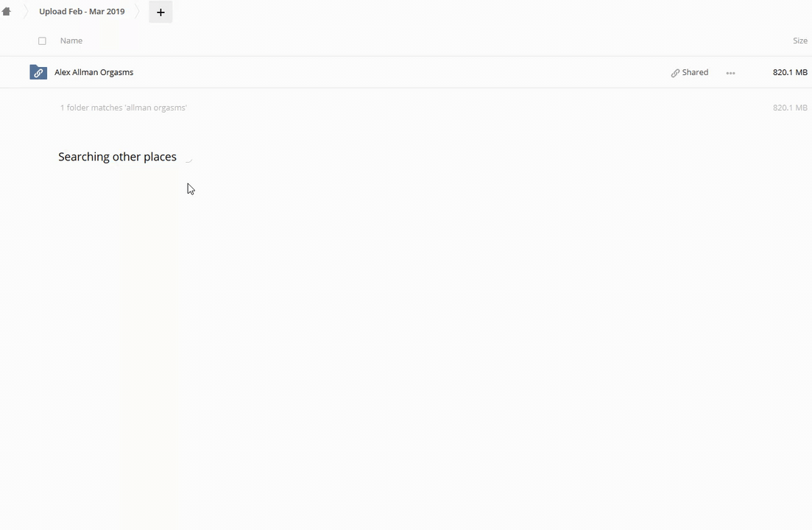
Task: Click the plus New button
Action: coord(160,12)
